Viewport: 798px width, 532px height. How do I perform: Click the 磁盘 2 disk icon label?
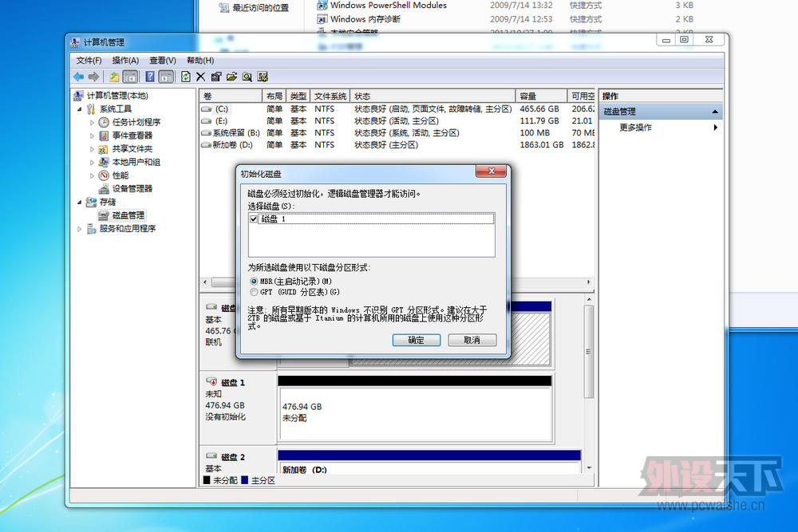point(226,457)
